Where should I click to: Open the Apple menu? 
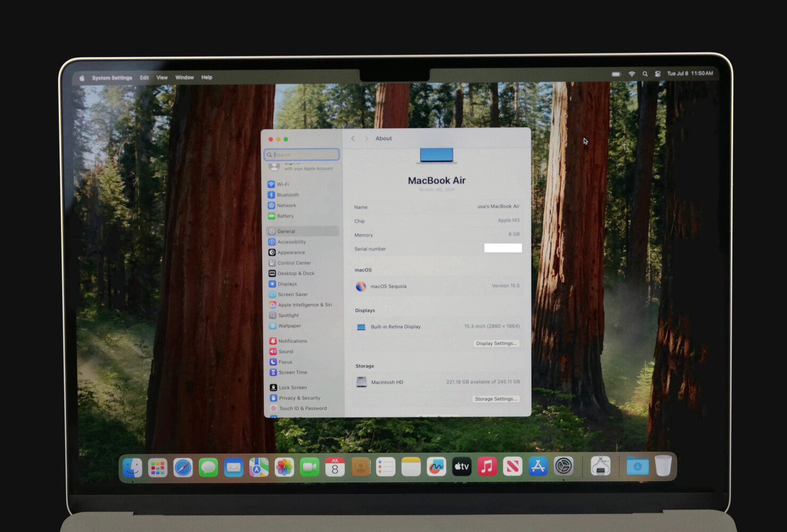[82, 78]
